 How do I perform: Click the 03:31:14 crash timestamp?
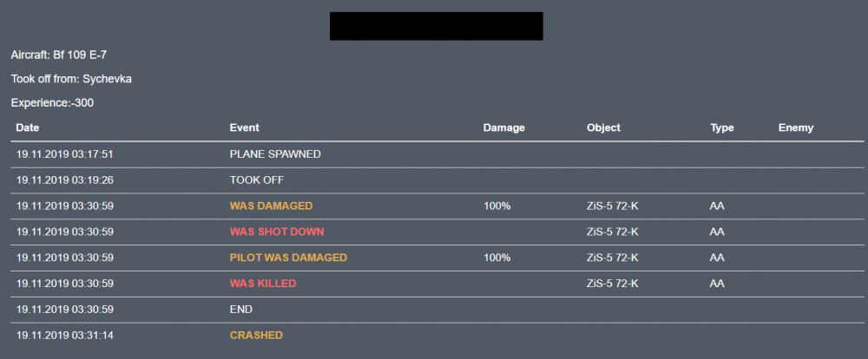click(x=65, y=336)
